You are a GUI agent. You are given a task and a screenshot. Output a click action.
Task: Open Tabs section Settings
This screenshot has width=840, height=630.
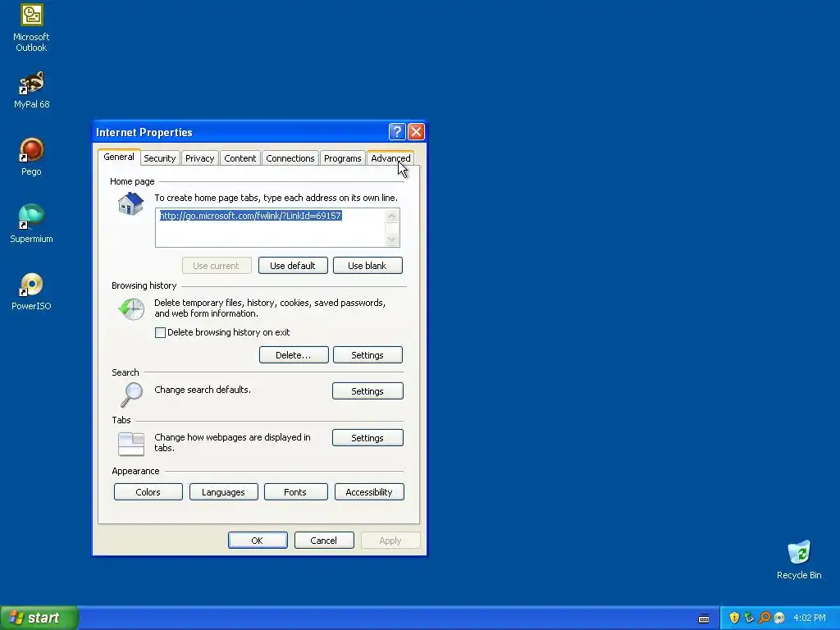(x=367, y=438)
